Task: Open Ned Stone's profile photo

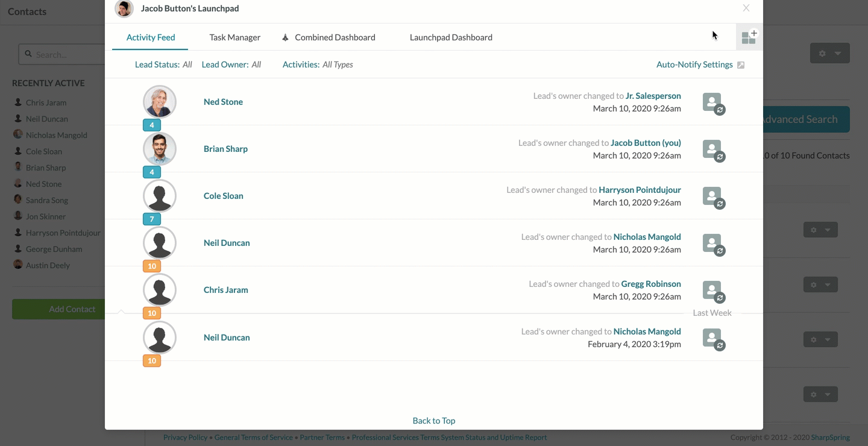Action: [160, 101]
